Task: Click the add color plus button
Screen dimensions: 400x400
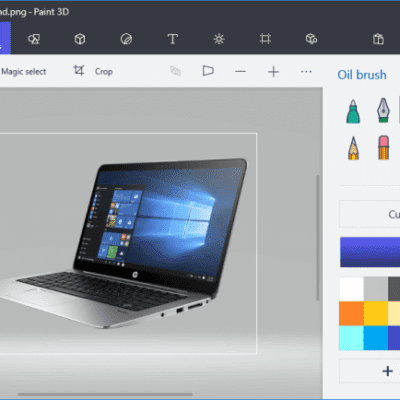Action: point(387,371)
